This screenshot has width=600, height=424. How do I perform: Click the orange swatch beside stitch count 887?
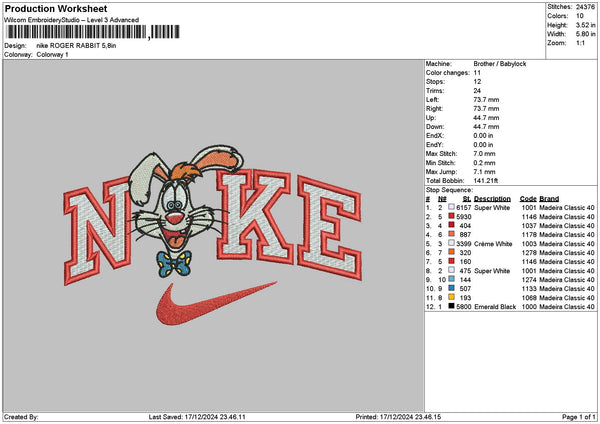(x=452, y=234)
